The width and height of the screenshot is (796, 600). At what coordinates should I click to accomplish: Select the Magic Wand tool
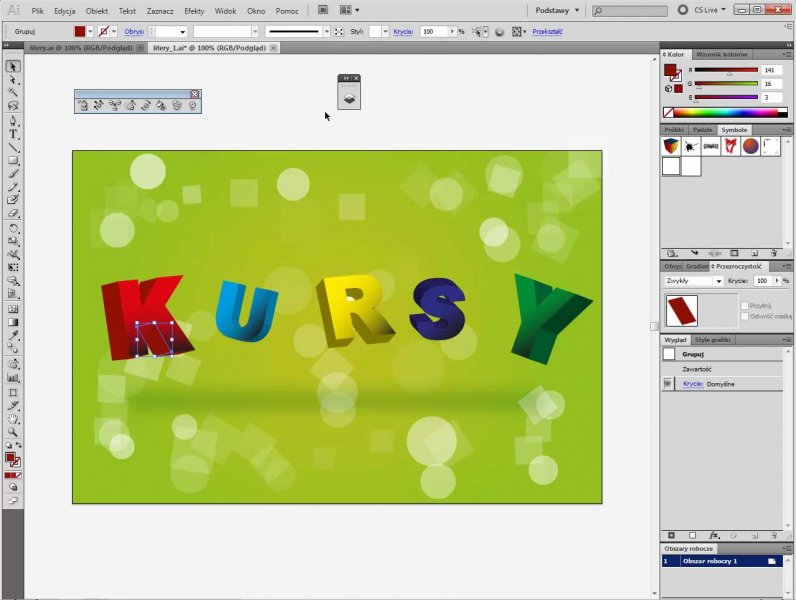tap(14, 92)
